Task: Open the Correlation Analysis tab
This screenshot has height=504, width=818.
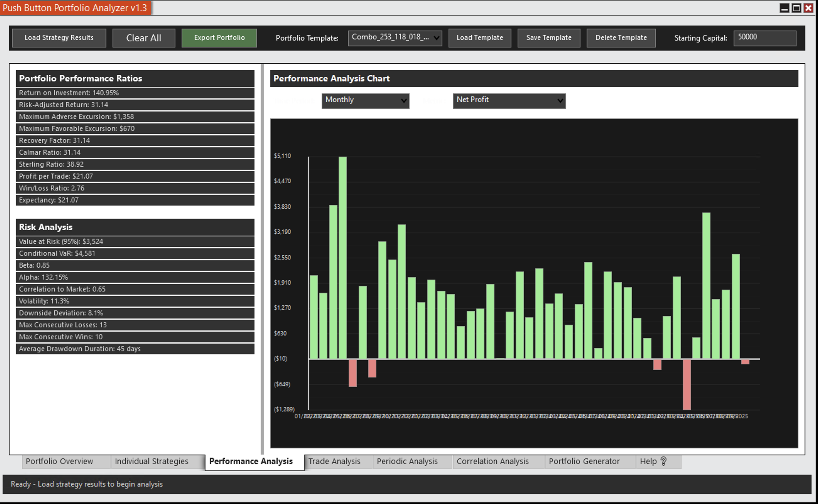Action: (492, 461)
